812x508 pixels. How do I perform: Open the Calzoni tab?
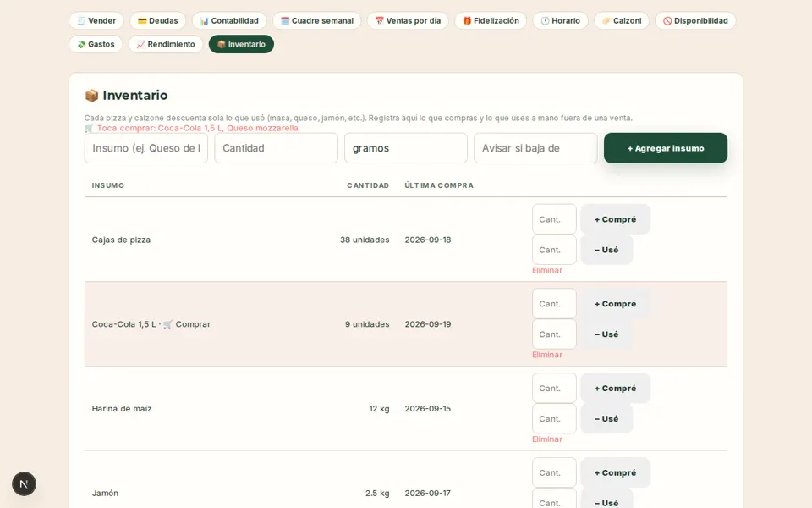click(622, 20)
